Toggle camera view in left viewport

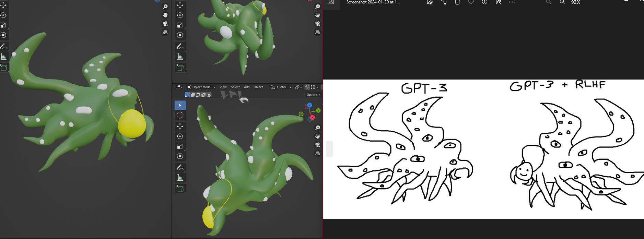(x=165, y=24)
